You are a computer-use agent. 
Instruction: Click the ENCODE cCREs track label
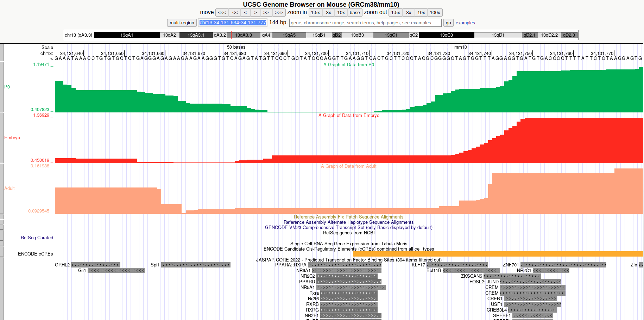pos(36,254)
